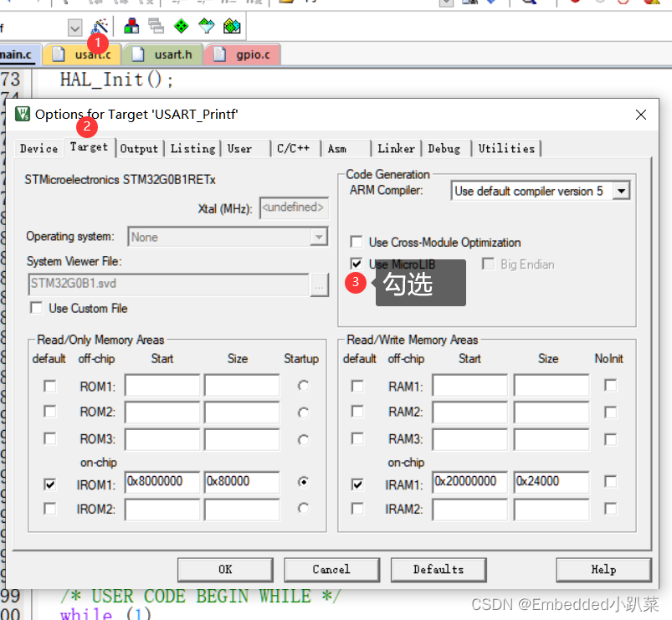Click the IROM1 Start address field
Image resolution: width=672 pixels, height=620 pixels.
click(162, 482)
